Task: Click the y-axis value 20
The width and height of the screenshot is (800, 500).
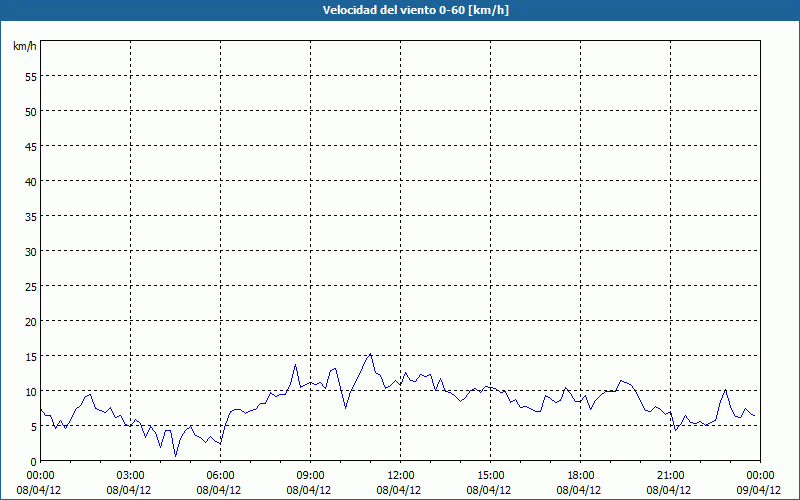Action: [31, 321]
